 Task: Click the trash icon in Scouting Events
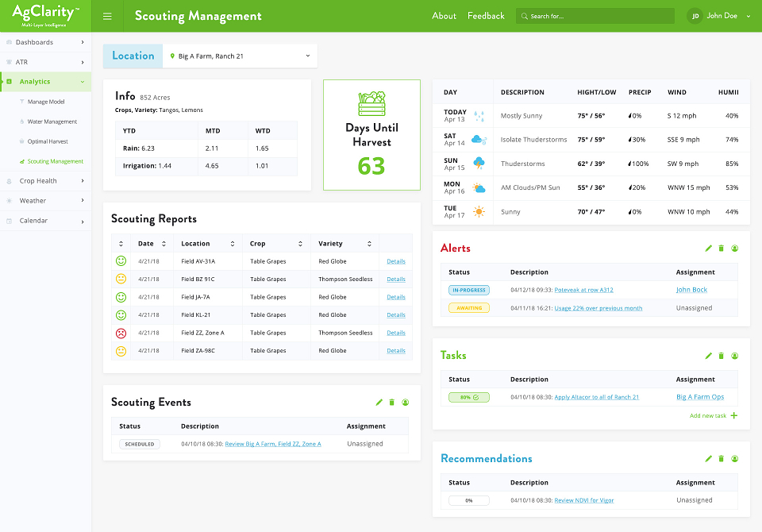(391, 402)
